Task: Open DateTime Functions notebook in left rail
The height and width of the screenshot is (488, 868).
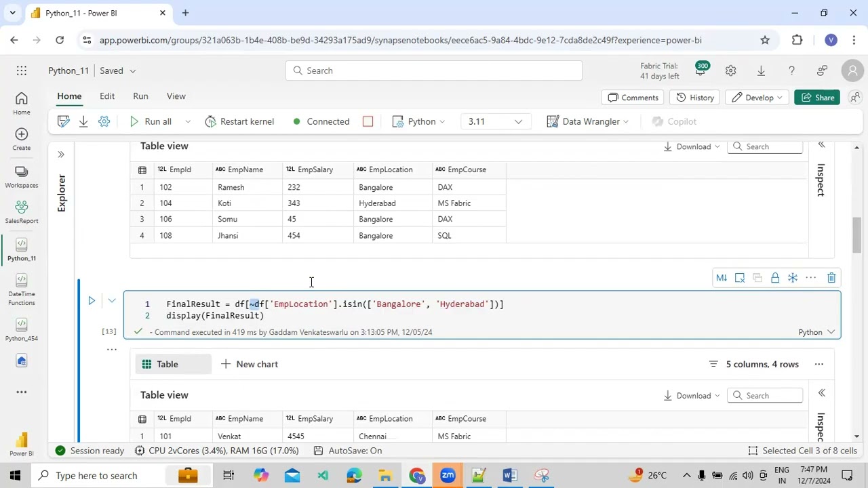Action: tap(22, 290)
